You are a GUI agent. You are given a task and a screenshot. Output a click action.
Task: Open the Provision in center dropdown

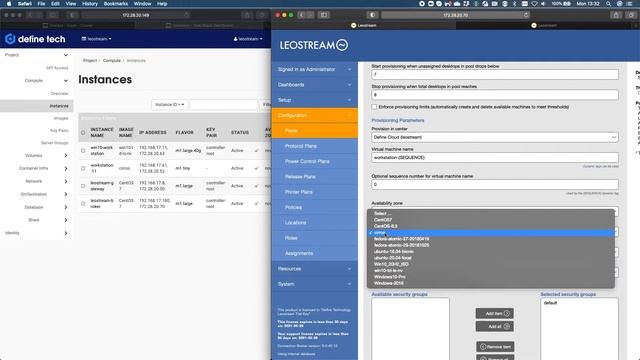point(495,137)
